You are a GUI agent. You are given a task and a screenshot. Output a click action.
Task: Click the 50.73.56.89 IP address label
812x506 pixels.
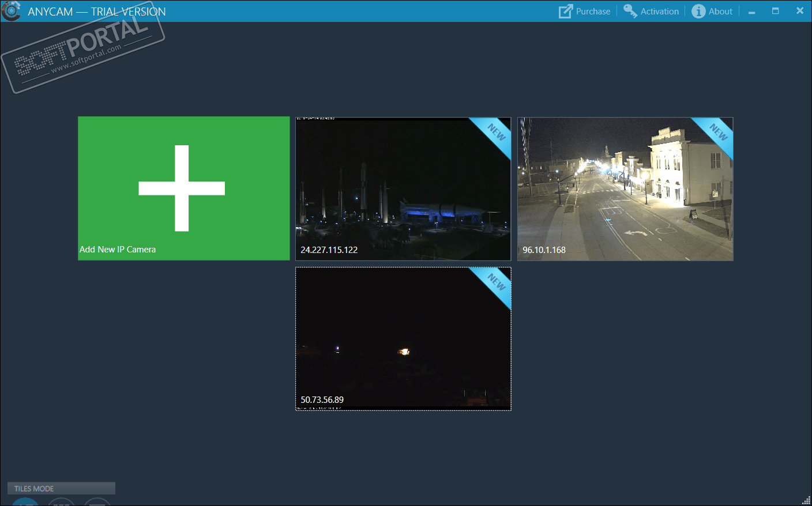coord(322,400)
